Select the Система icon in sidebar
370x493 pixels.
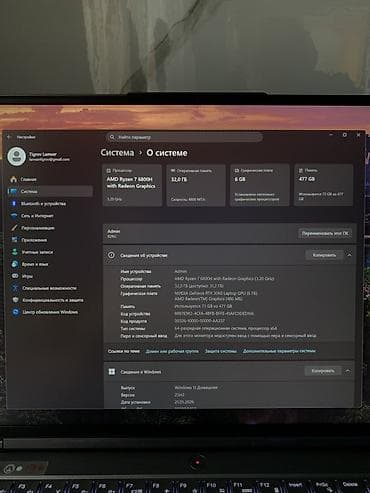(x=14, y=191)
